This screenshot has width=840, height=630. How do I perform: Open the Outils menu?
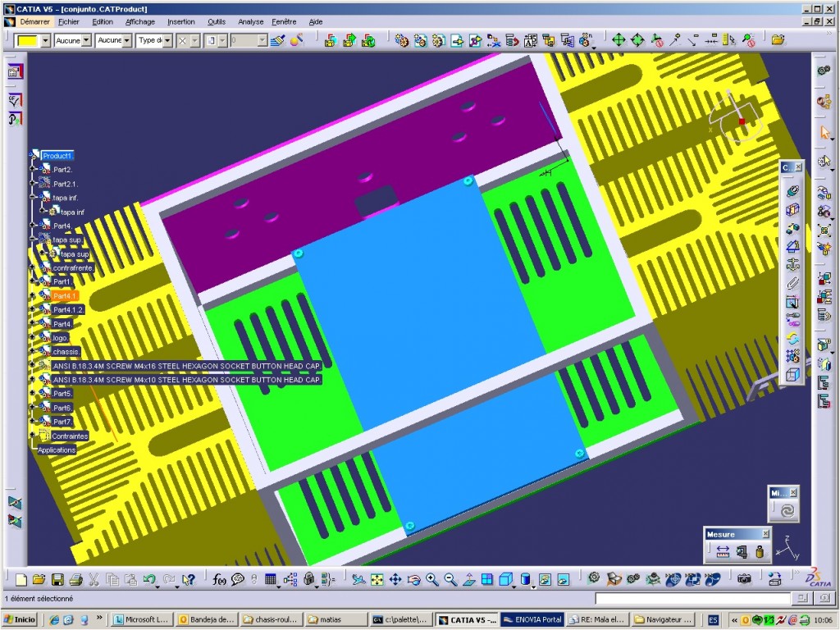click(x=217, y=22)
